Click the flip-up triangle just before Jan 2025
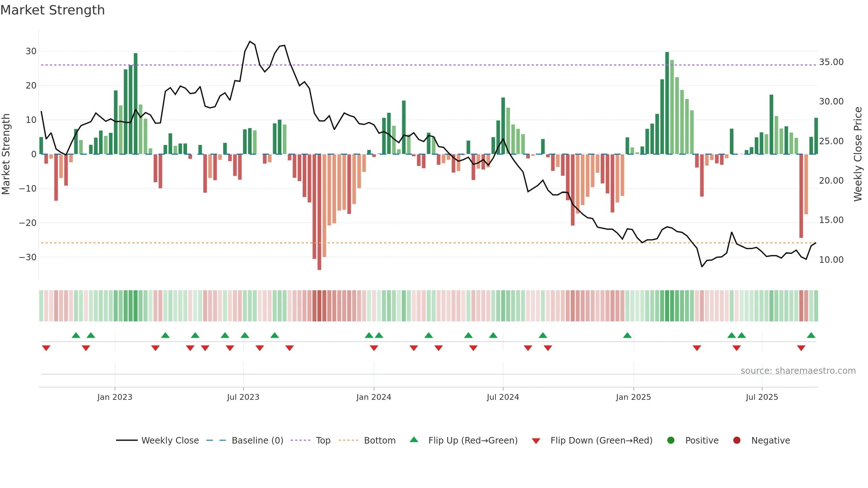 [x=627, y=335]
